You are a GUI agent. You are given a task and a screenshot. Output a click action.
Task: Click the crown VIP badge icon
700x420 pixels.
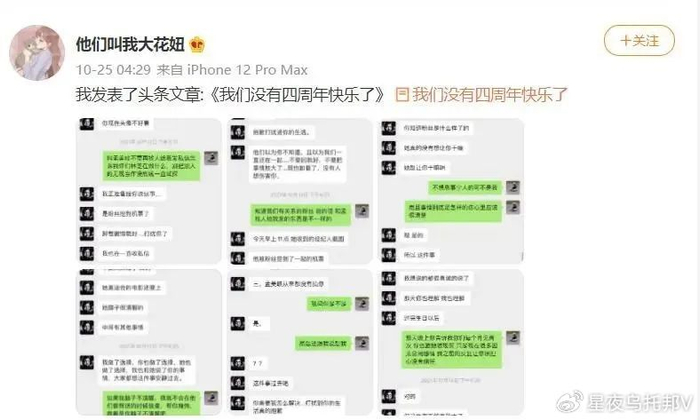click(197, 45)
